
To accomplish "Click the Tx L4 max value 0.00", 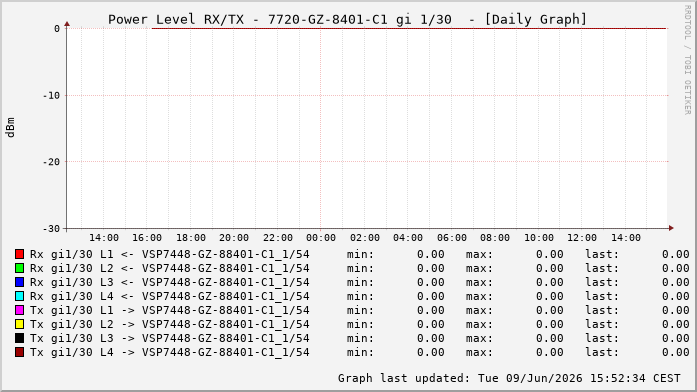I will (549, 352).
